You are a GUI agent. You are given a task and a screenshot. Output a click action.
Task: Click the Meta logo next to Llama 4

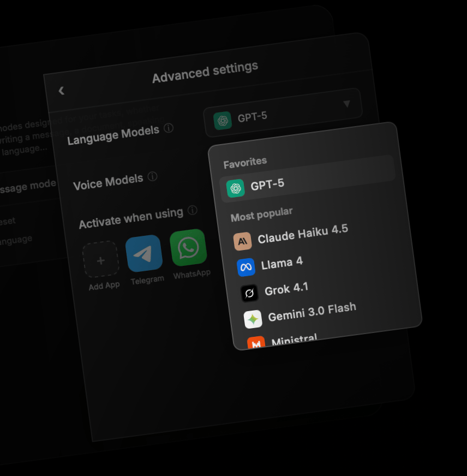tap(246, 267)
